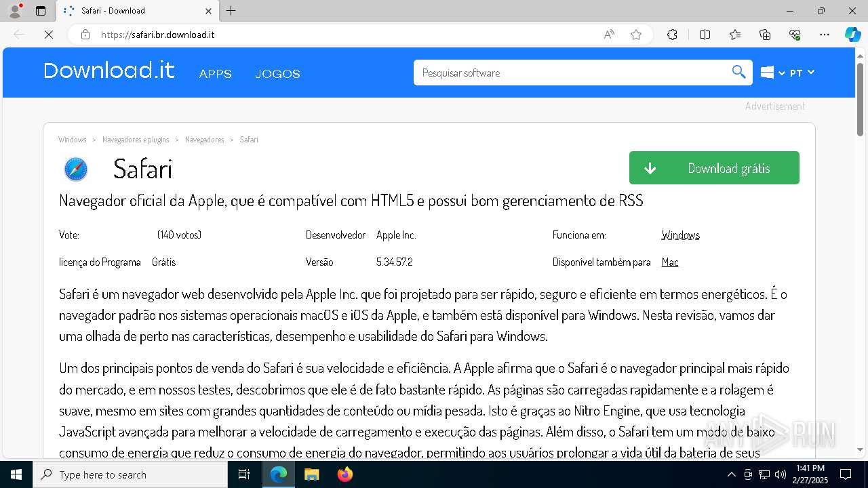Select the Safari - Download tab
Viewport: 868px width, 488px height.
coord(138,11)
